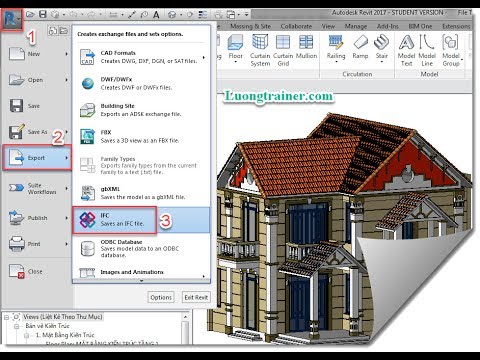Choose the CAD Formats export option
480x360 pixels.
(x=141, y=57)
